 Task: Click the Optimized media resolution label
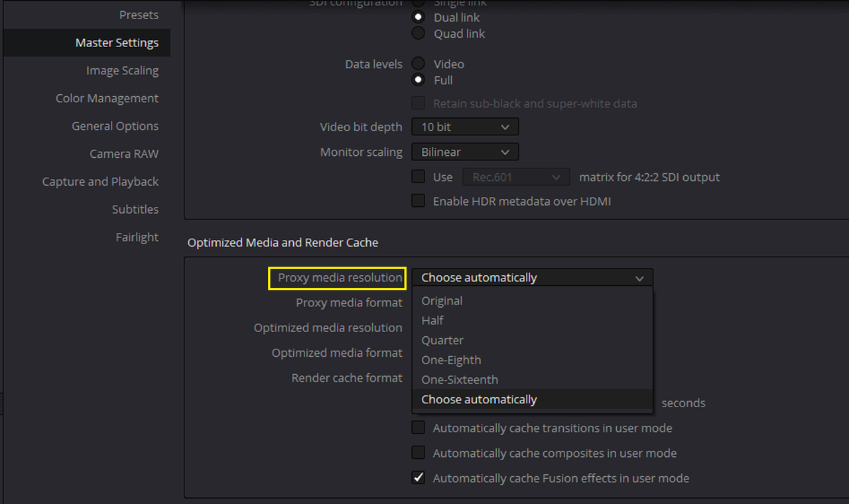pos(328,328)
